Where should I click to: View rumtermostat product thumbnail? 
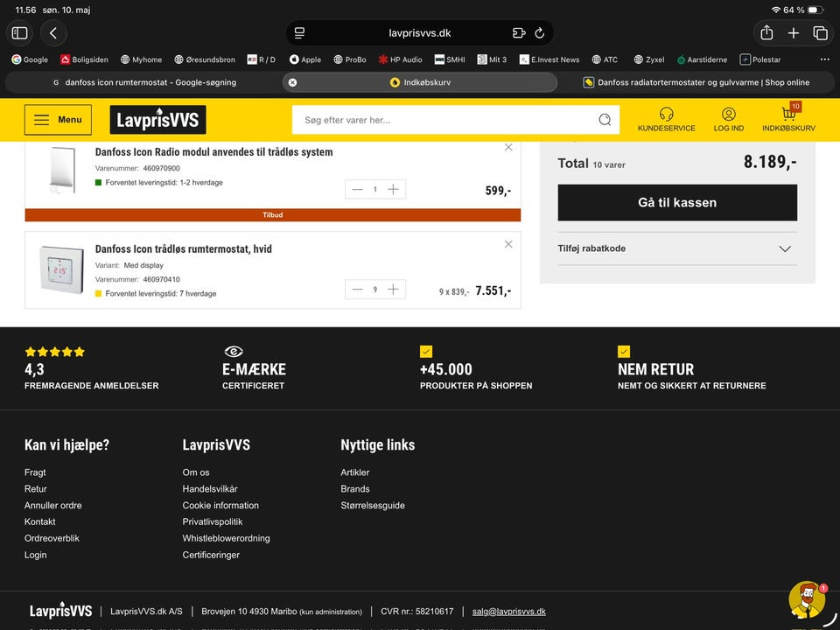tap(61, 269)
